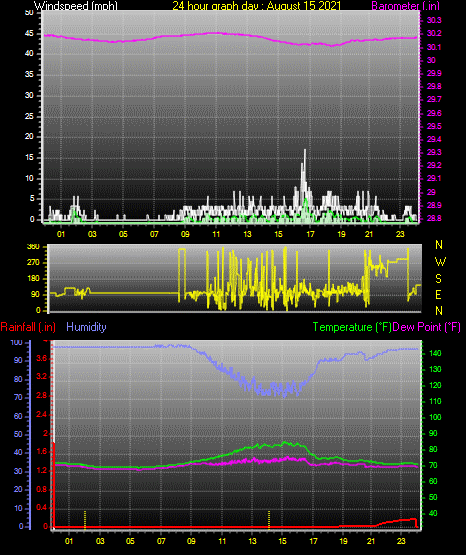Click the '70' humidity axis value

[x=18, y=397]
